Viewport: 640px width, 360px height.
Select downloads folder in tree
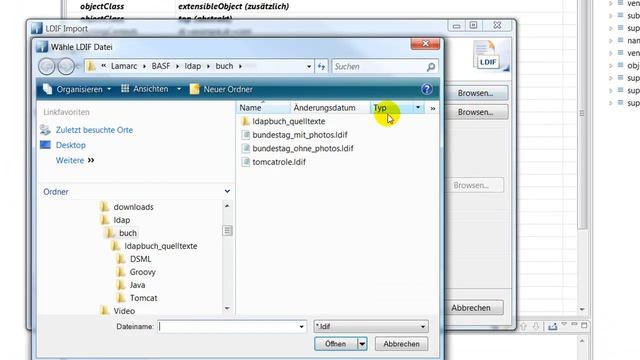click(133, 207)
